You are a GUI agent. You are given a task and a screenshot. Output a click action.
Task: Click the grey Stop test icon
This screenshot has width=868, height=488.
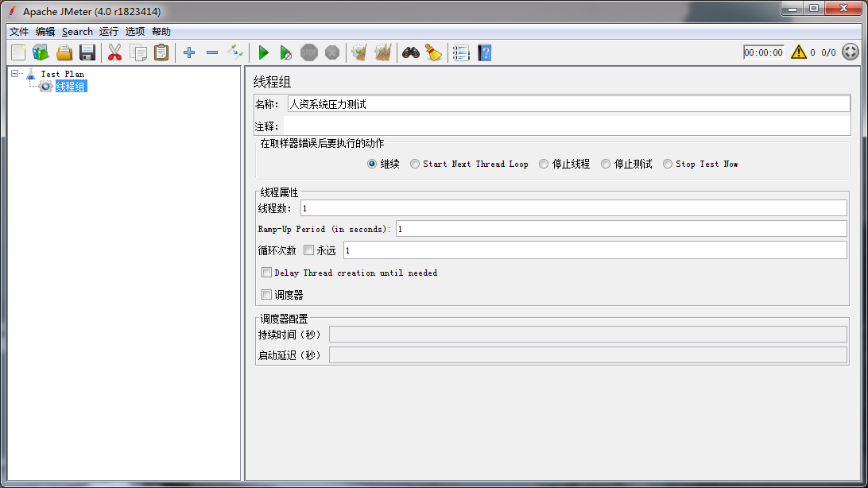(309, 52)
